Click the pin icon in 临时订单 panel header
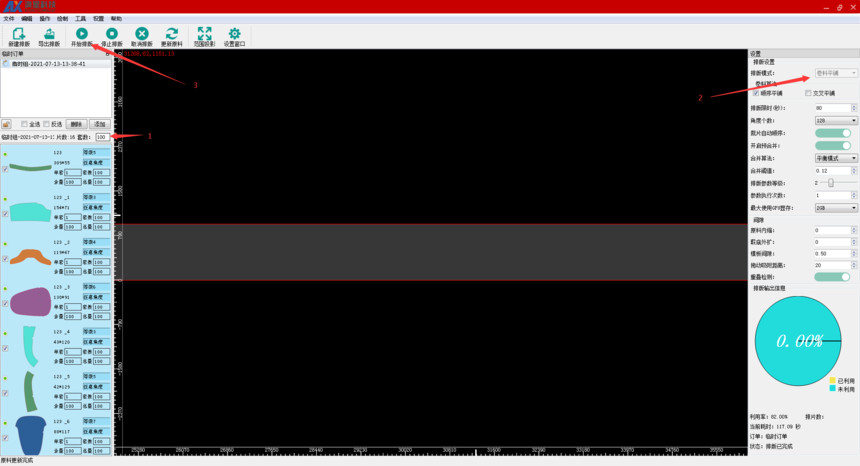 [x=108, y=54]
